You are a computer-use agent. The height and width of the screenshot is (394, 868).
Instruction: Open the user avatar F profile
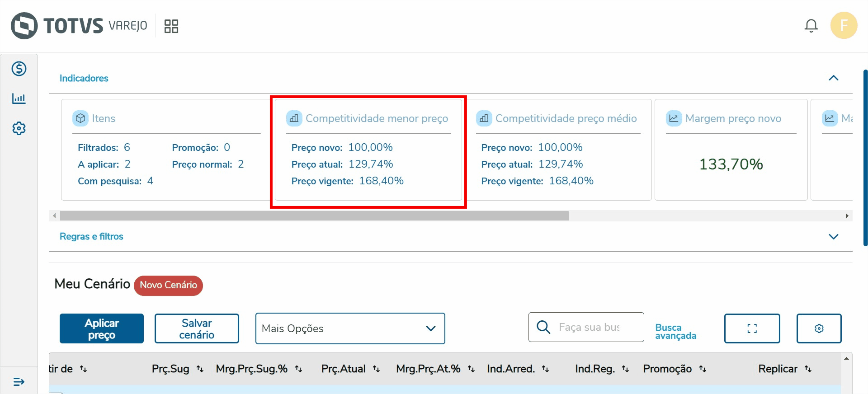[844, 25]
